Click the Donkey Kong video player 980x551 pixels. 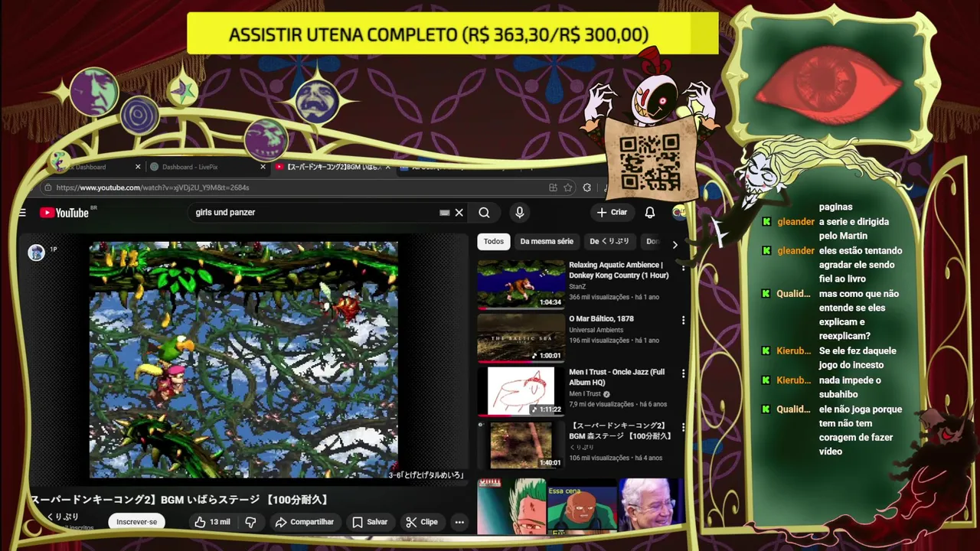[x=243, y=360]
